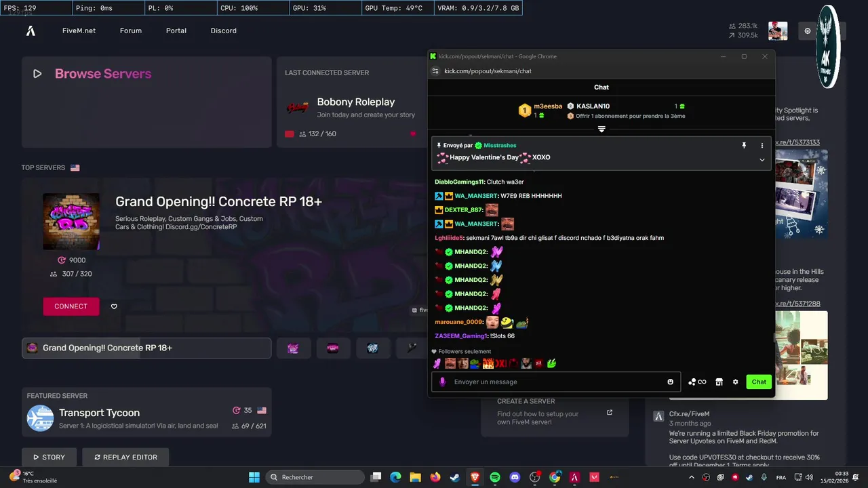Click the Chat header tab in Kick popout
This screenshot has width=868, height=488.
(601, 87)
